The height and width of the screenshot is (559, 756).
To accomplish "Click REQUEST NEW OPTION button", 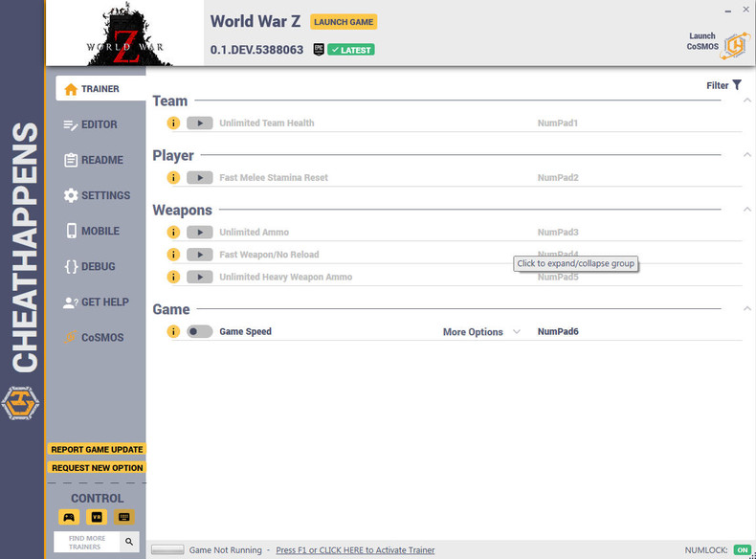I will (97, 468).
